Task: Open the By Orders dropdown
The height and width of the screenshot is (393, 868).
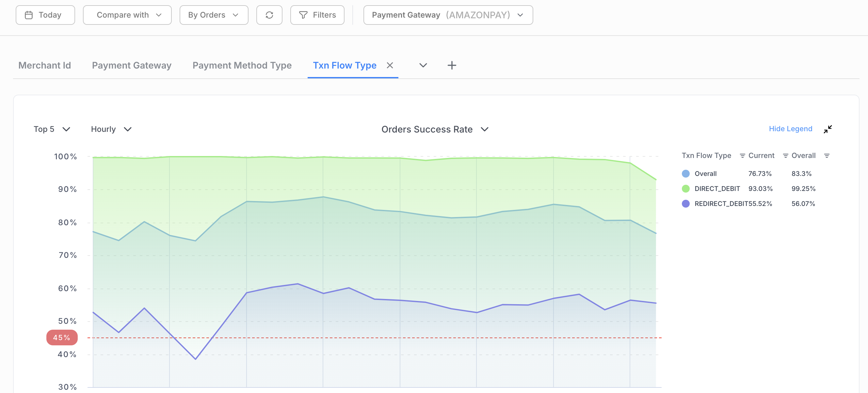Action: (214, 15)
